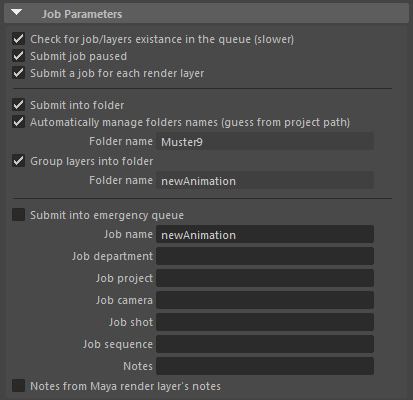Click the Job name label
This screenshot has height=400, width=413.
coord(128,234)
